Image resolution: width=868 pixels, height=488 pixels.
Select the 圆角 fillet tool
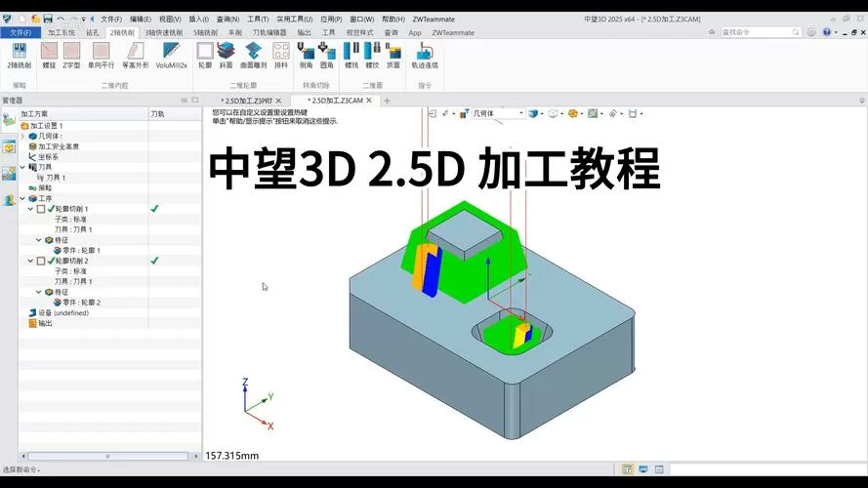[327, 56]
